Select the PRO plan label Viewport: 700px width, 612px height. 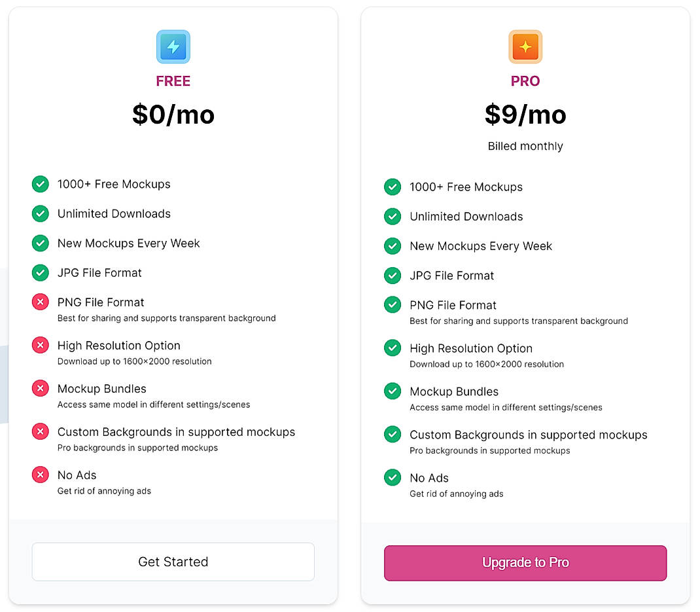(525, 81)
